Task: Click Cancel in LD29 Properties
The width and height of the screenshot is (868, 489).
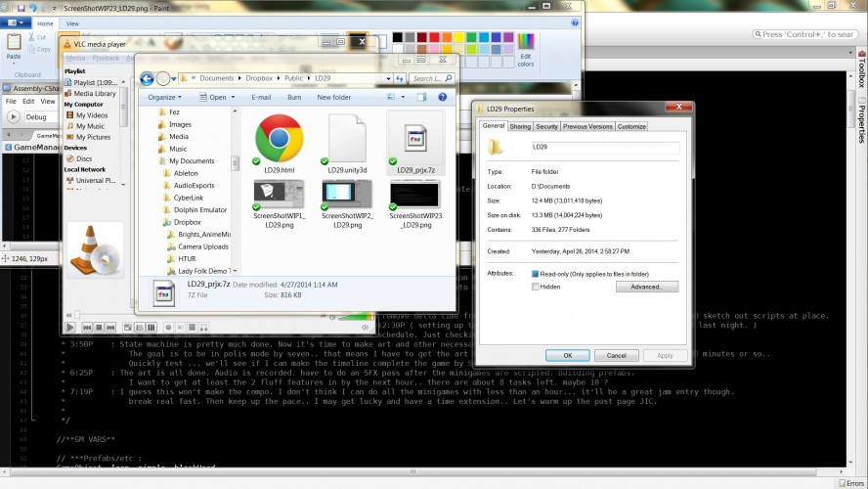Action: click(x=616, y=356)
